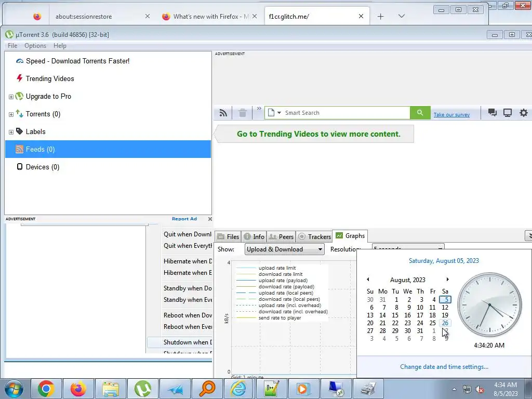Expand the toolbar overflow chevron
Image resolution: width=532 pixels, height=399 pixels.
point(259,109)
